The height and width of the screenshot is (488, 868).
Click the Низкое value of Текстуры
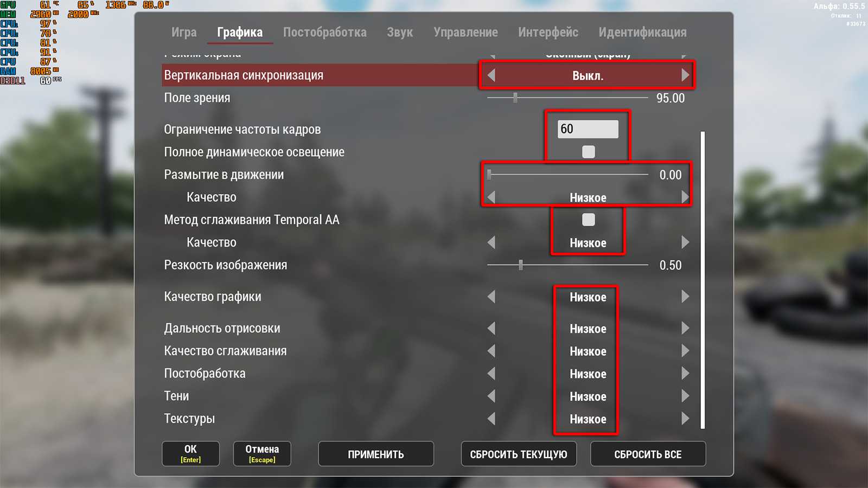click(588, 419)
